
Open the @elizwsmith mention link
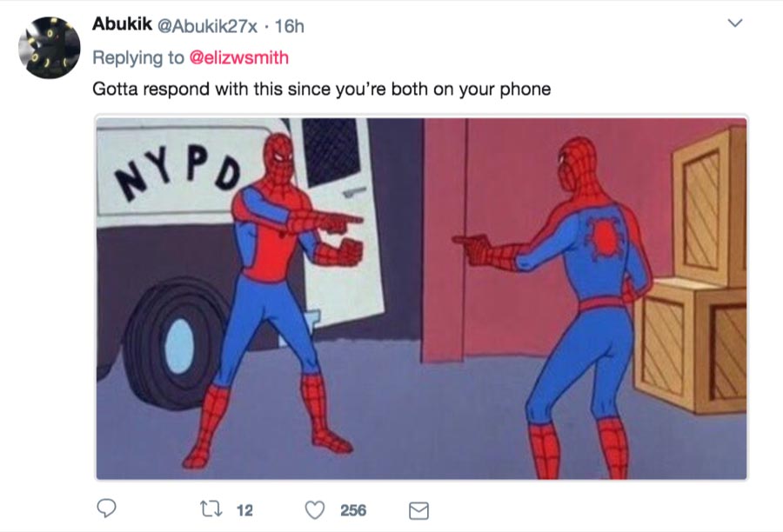(x=238, y=57)
